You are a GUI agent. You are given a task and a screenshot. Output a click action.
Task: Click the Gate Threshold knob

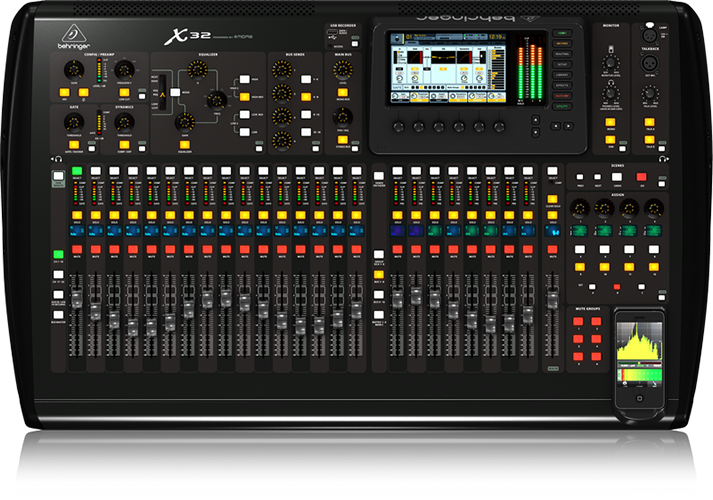point(74,122)
